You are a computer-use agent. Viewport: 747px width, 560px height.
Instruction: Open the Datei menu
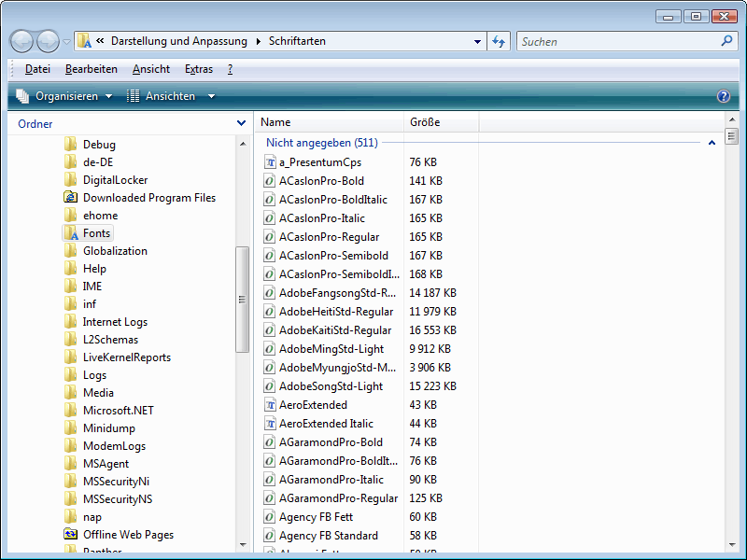[x=37, y=69]
